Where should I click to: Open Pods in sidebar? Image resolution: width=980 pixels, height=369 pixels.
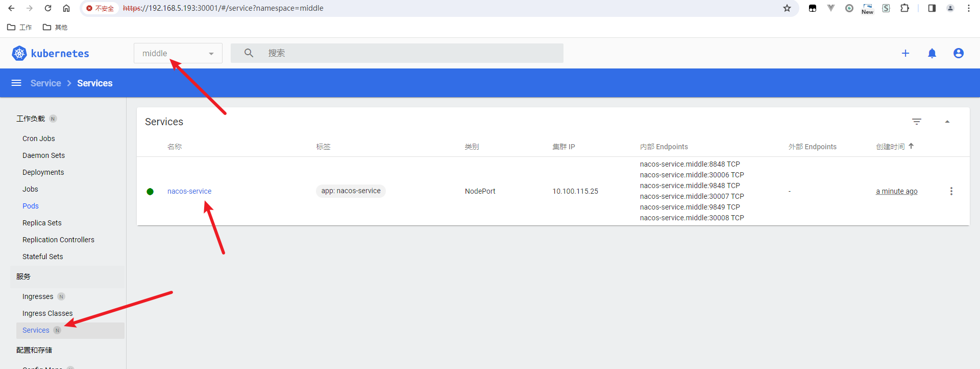point(31,206)
